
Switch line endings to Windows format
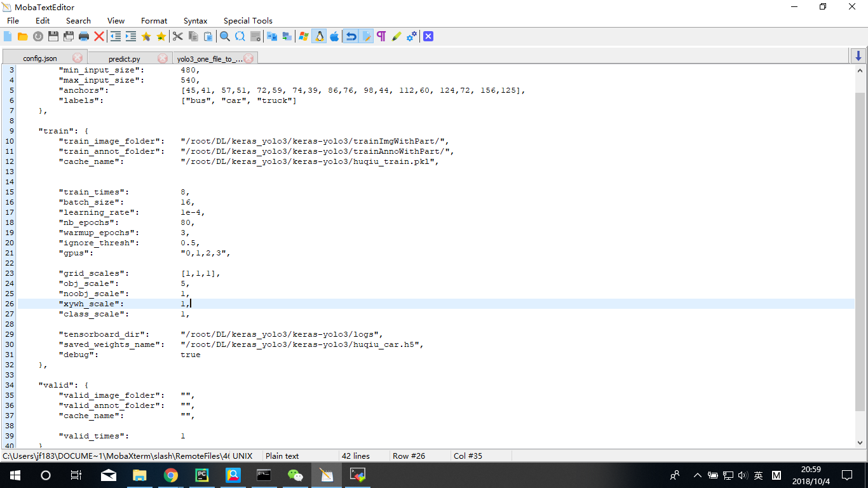[304, 37]
